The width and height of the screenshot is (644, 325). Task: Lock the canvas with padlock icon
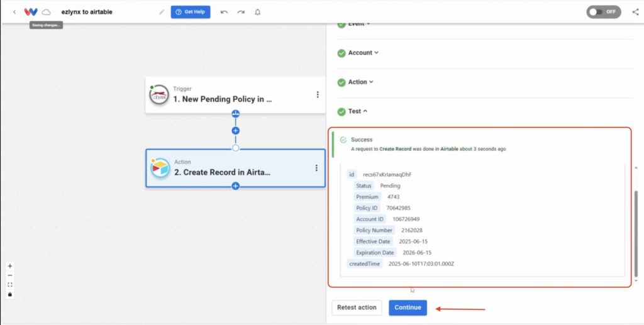point(10,294)
